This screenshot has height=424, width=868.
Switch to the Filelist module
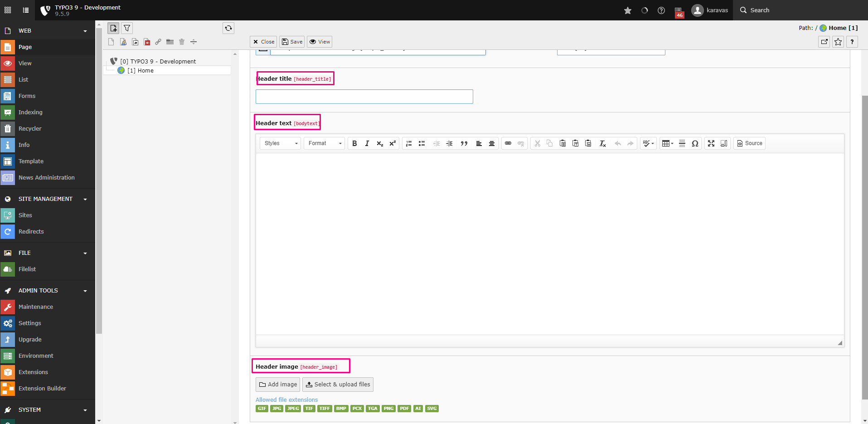click(27, 269)
